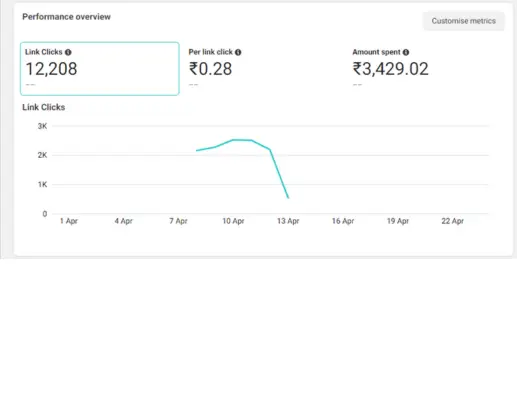Click the ₹0.28 cost value
This screenshot has width=517, height=413.
pyautogui.click(x=210, y=69)
